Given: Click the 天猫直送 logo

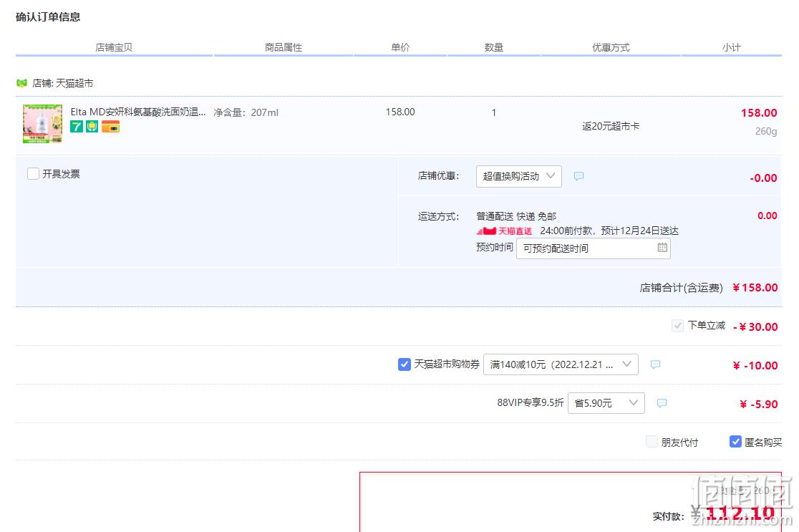Looking at the screenshot, I should 505,231.
